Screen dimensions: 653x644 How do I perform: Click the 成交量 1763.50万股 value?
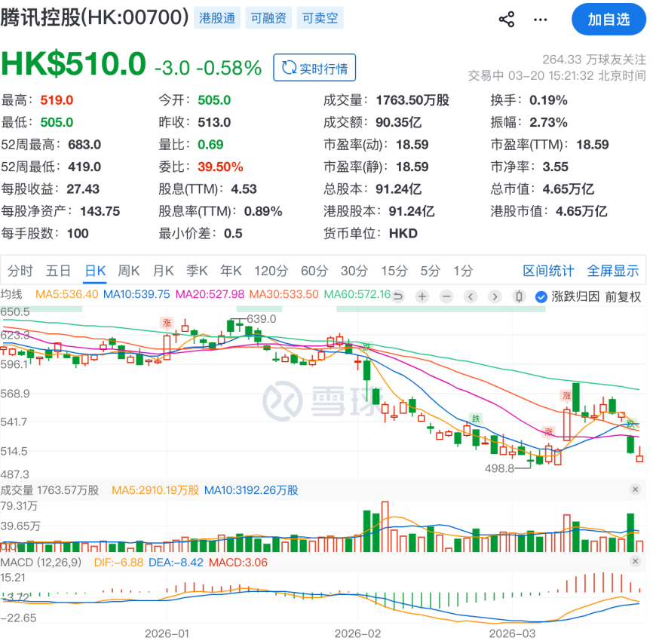[x=412, y=100]
